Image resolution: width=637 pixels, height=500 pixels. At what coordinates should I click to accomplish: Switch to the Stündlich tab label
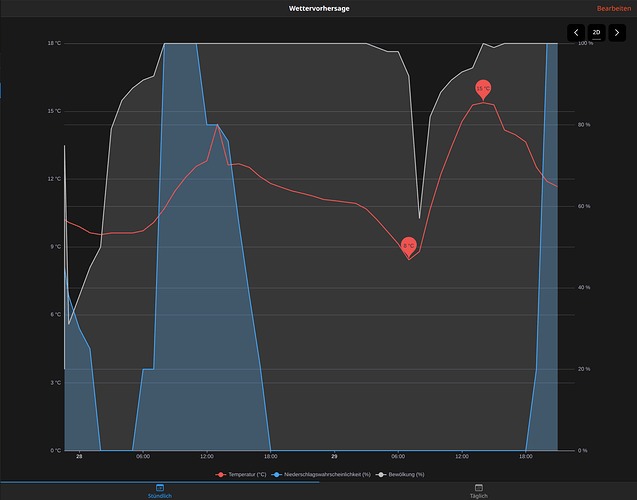coord(160,496)
